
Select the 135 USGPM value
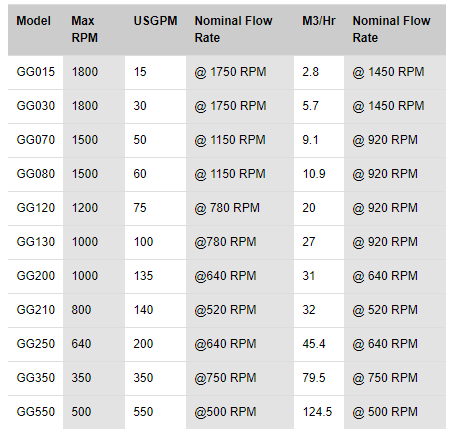coord(143,276)
